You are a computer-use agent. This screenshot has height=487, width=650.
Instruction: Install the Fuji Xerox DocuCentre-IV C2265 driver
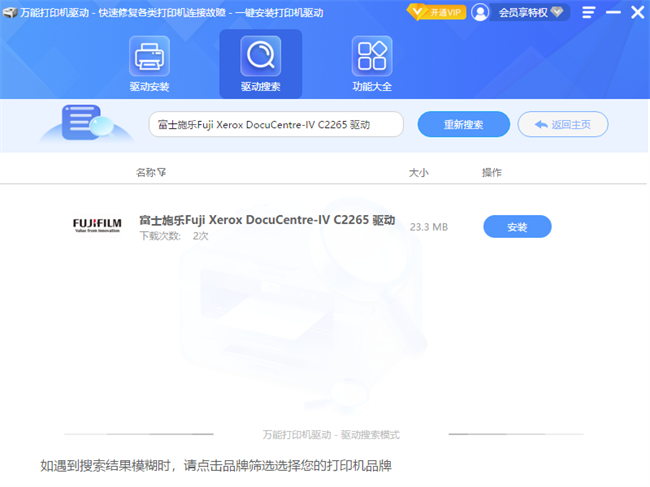click(x=517, y=227)
